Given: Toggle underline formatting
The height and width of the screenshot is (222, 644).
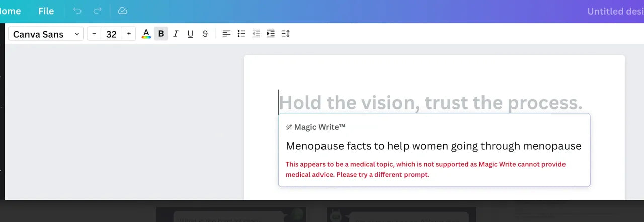Looking at the screenshot, I should coord(190,34).
